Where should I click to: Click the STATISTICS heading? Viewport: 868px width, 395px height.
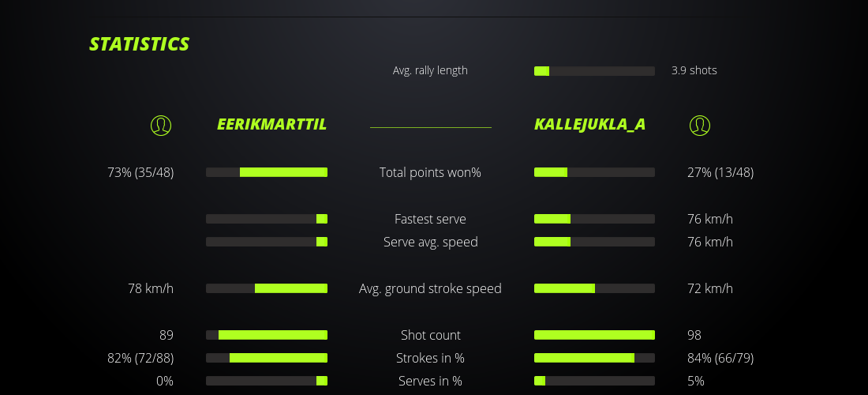139,44
